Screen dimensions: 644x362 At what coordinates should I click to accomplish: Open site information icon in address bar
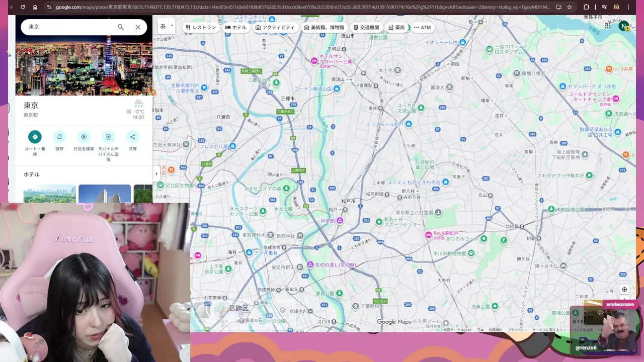tap(49, 7)
